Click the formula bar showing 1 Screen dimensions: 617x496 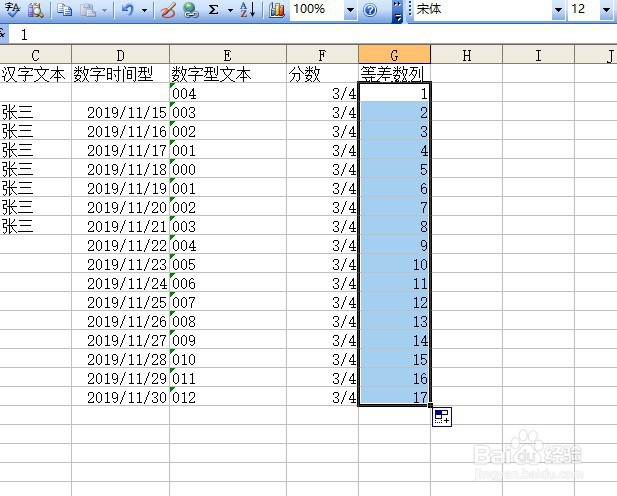[312, 35]
